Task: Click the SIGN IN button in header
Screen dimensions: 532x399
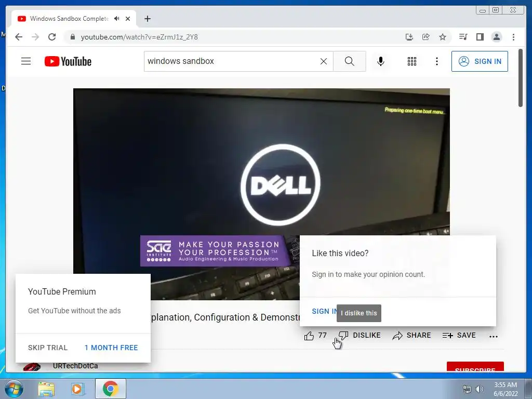Action: [480, 61]
